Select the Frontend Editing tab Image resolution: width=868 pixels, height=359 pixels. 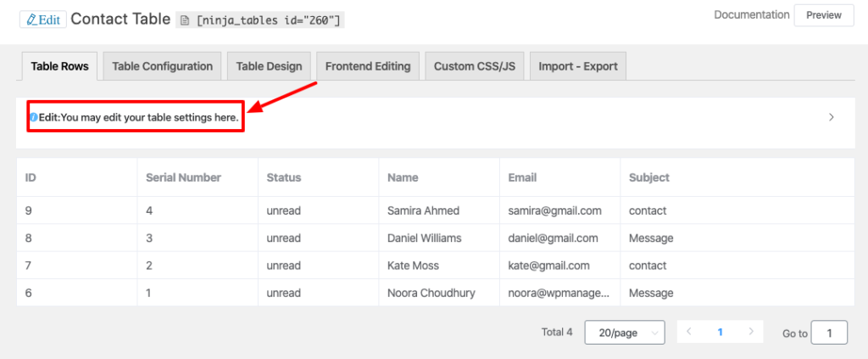pos(368,66)
